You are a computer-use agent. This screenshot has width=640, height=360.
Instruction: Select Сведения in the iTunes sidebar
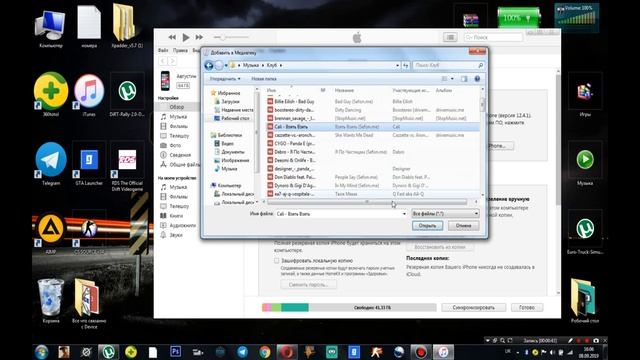180,155
